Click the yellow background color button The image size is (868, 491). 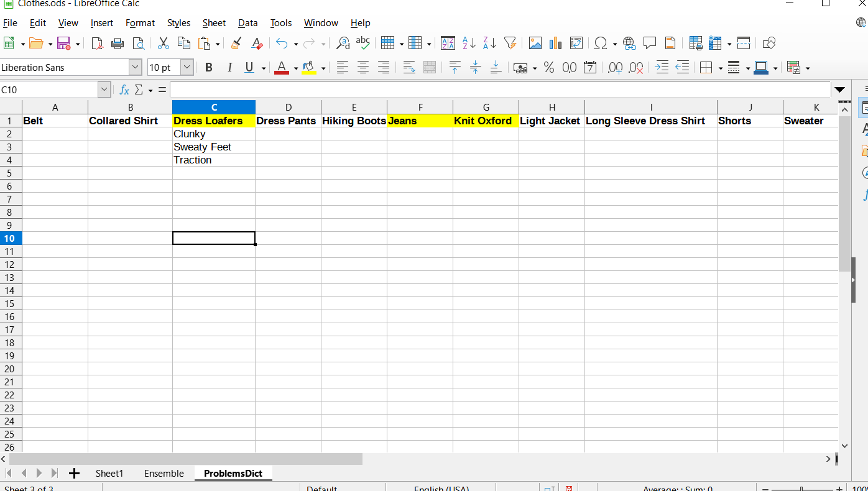309,67
